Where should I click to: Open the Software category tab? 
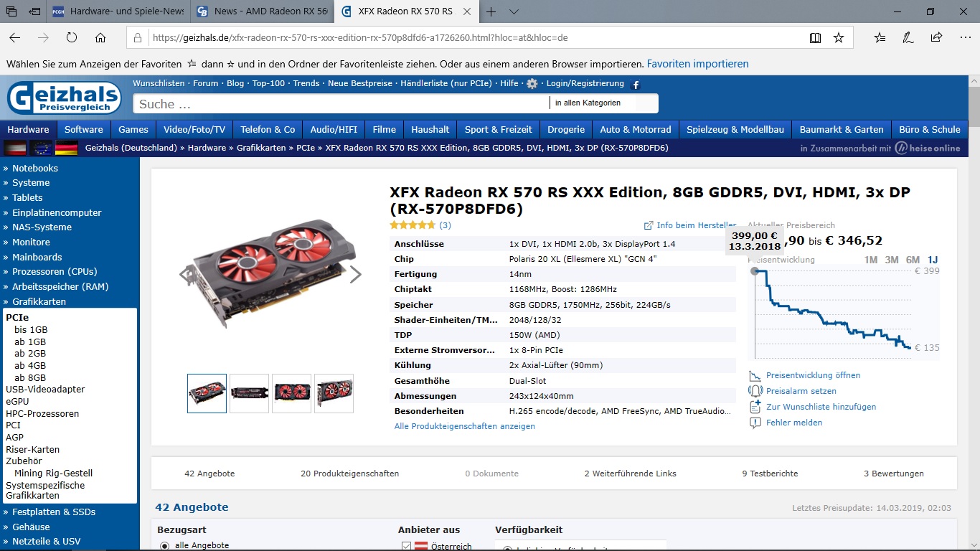click(84, 130)
